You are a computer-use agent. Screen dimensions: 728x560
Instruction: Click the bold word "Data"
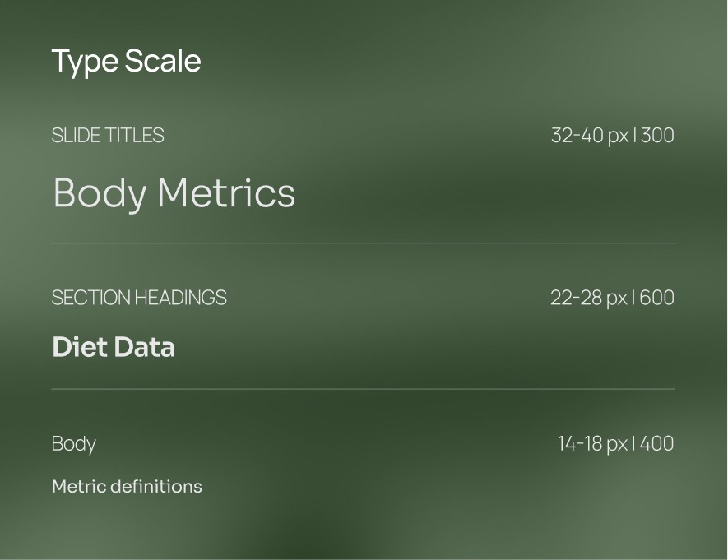coord(145,346)
